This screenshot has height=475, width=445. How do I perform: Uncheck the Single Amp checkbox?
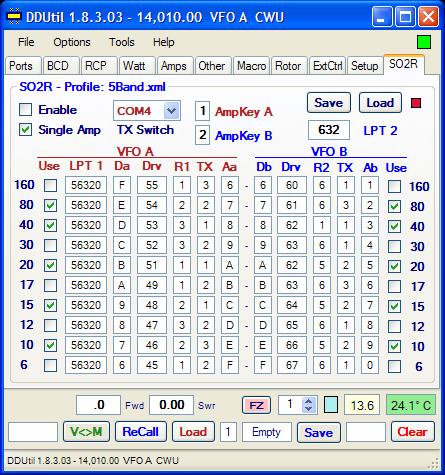26,130
